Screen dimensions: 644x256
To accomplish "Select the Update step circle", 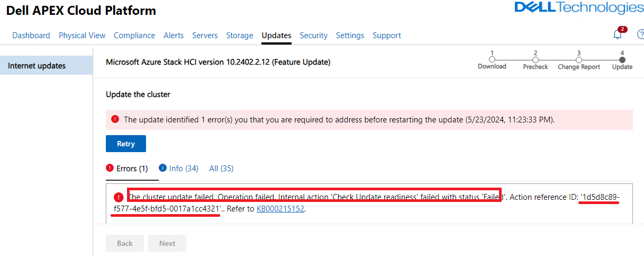I will 622,60.
